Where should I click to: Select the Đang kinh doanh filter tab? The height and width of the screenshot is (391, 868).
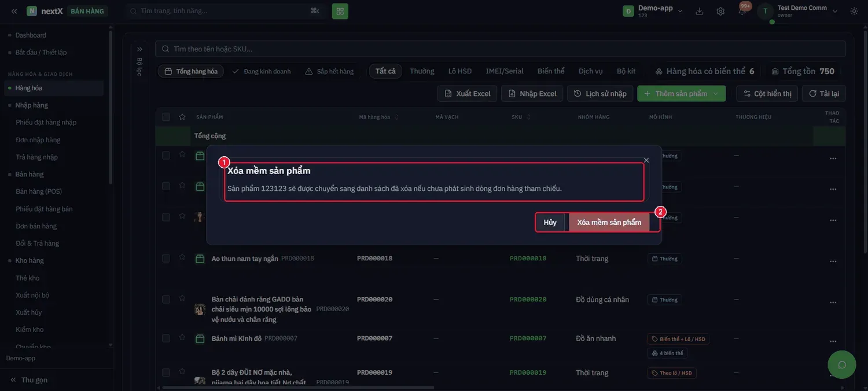(262, 71)
